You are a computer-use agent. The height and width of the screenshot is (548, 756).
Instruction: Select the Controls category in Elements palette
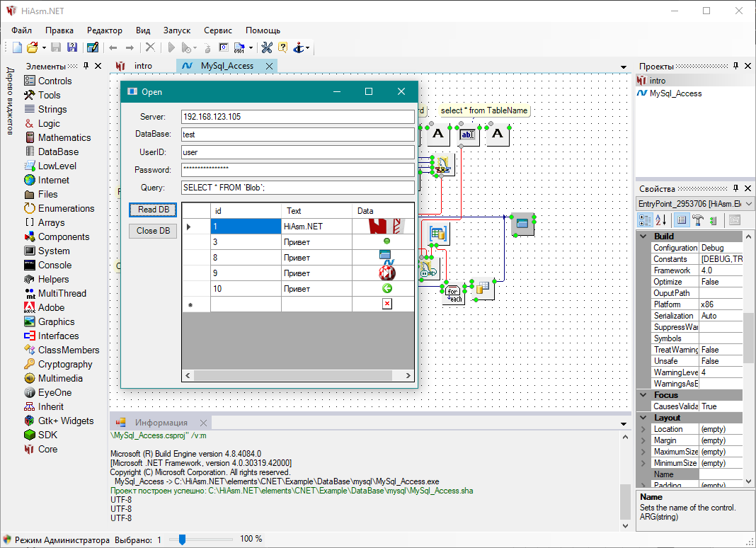click(x=55, y=81)
